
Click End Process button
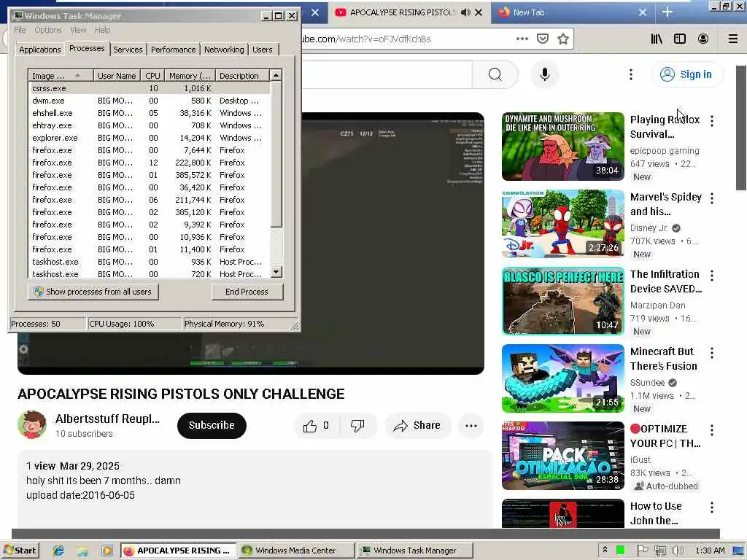(x=247, y=292)
